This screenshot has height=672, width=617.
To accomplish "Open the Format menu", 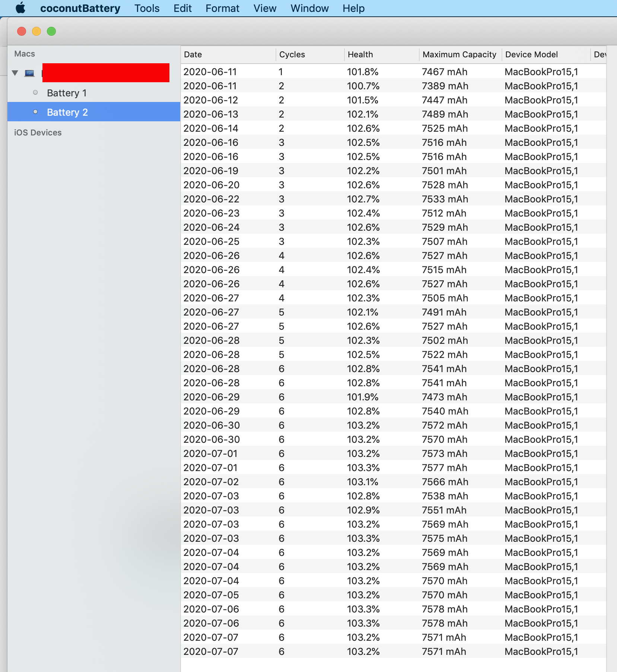I will [222, 8].
